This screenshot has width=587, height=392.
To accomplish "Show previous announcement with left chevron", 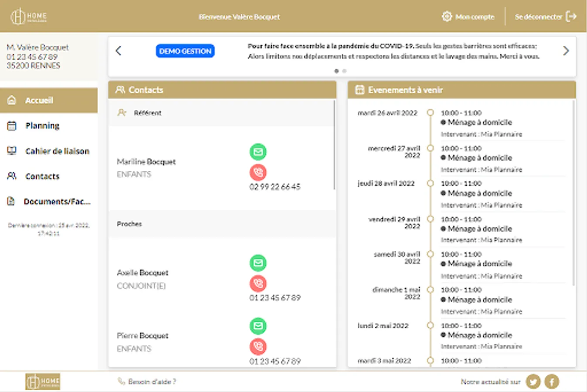I will pyautogui.click(x=119, y=51).
